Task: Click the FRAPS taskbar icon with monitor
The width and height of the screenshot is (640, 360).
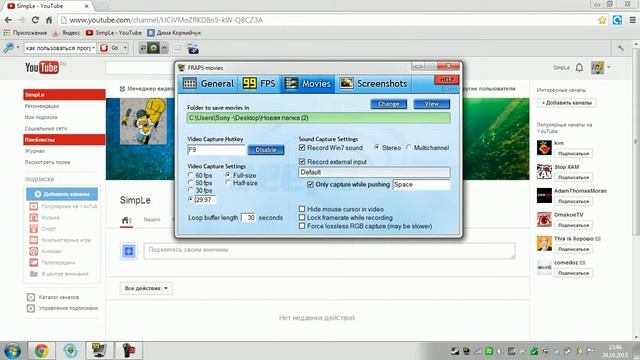Action: click(x=99, y=350)
